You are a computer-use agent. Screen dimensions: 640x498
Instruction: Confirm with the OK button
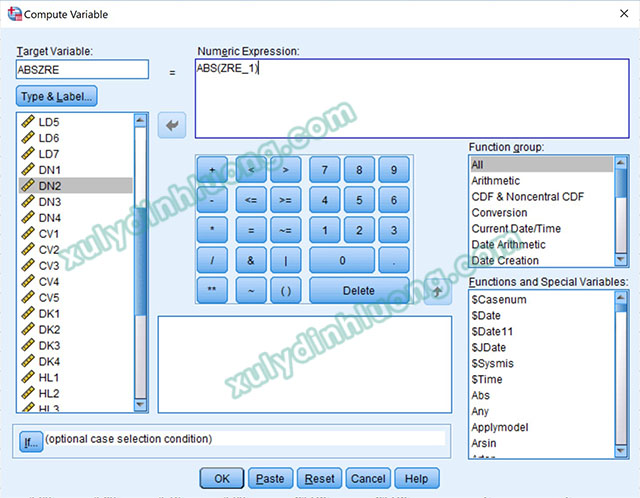coord(222,478)
